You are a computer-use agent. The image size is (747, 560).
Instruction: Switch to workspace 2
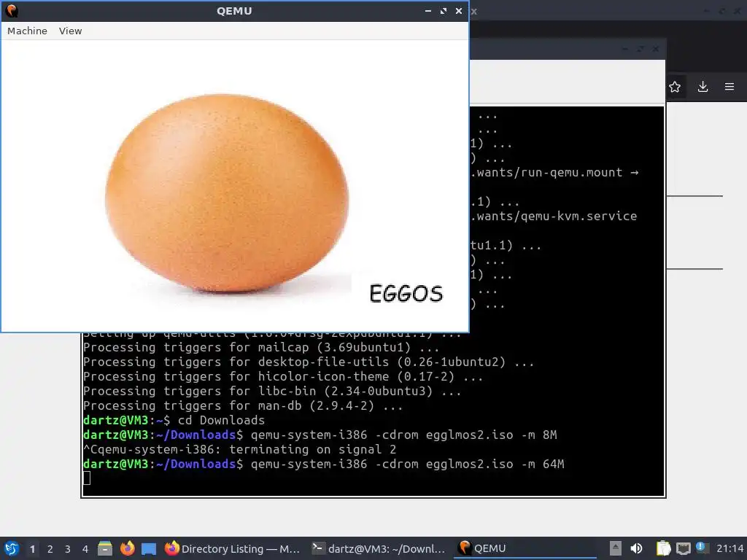50,549
